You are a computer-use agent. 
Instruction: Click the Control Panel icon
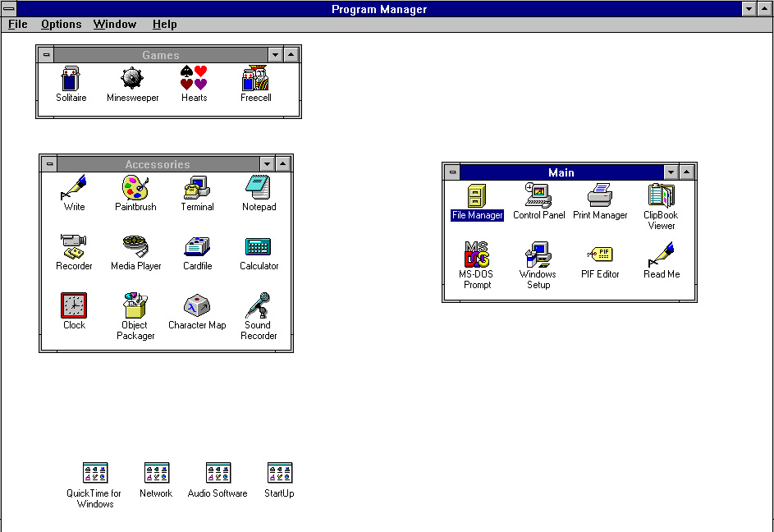tap(538, 196)
